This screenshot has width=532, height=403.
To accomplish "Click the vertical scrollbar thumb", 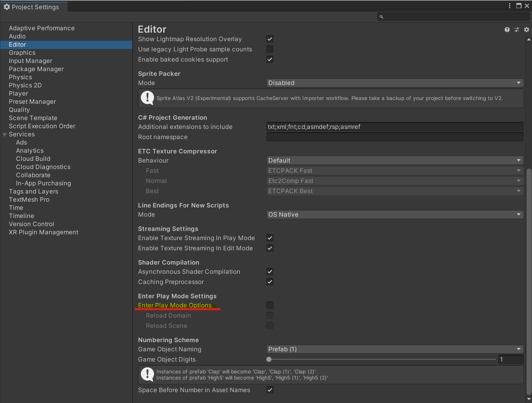I will 529,282.
